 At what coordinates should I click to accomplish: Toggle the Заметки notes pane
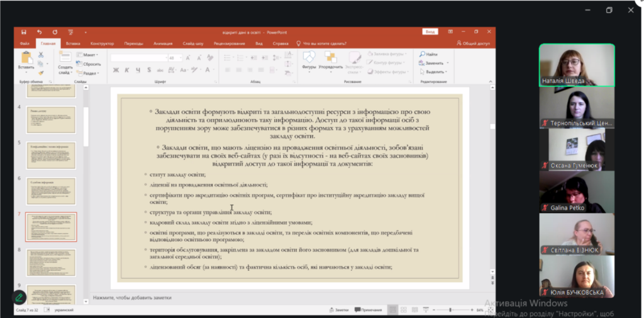click(339, 310)
